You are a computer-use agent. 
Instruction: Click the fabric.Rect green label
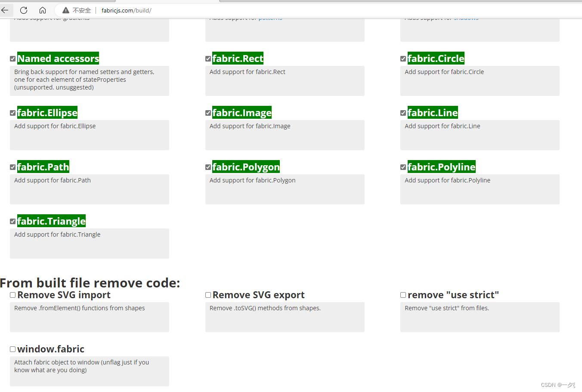point(238,58)
